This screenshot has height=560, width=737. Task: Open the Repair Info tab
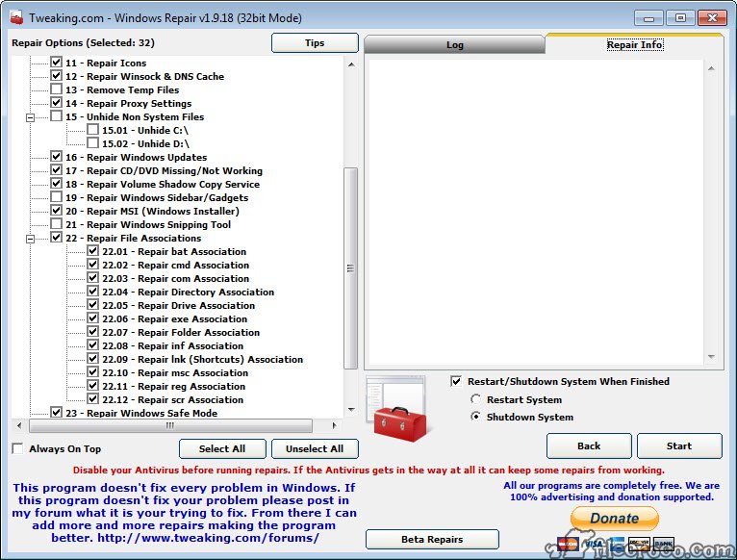[x=635, y=44]
